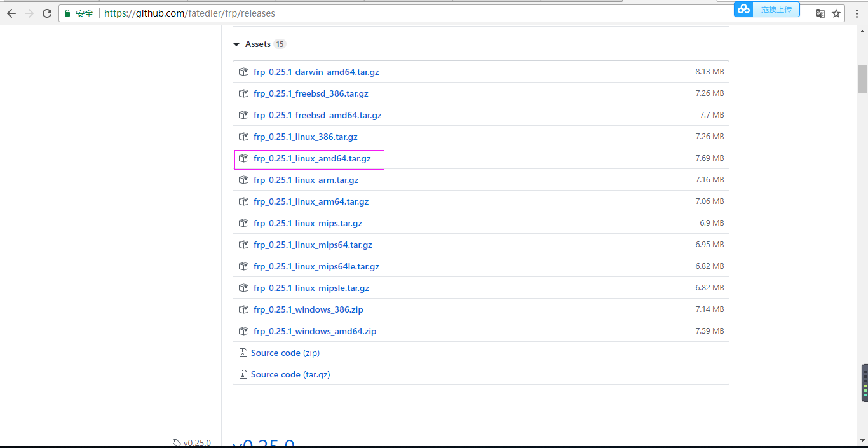
Task: Bookmark this page with the star icon
Action: 836,13
